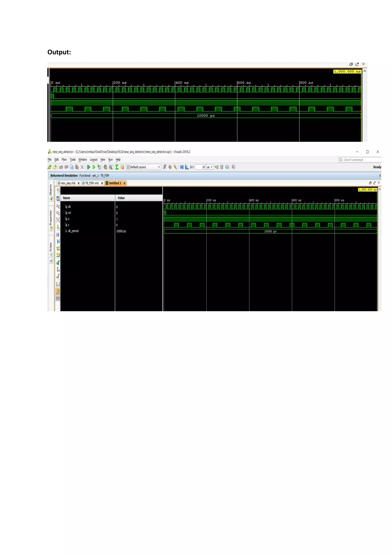The width and height of the screenshot is (392, 555).
Task: Click the Open Project folder icon
Action: click(55, 167)
